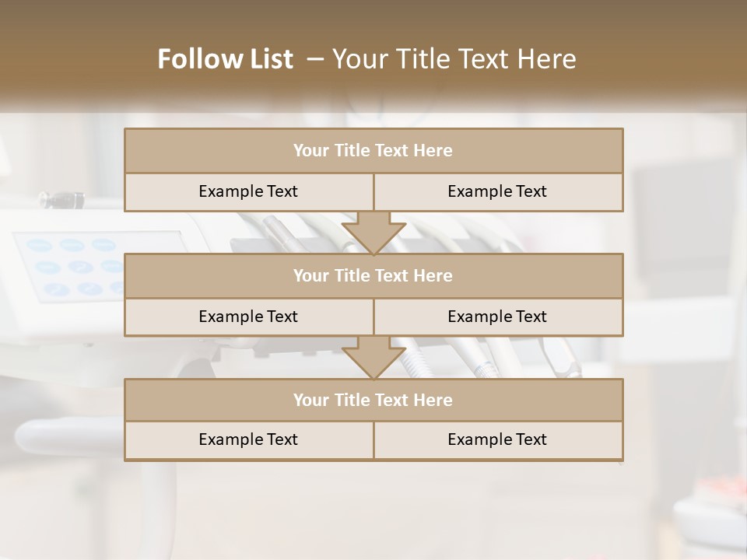This screenshot has height=560, width=747.
Task: Click the top-right Example Text cell
Action: point(498,191)
